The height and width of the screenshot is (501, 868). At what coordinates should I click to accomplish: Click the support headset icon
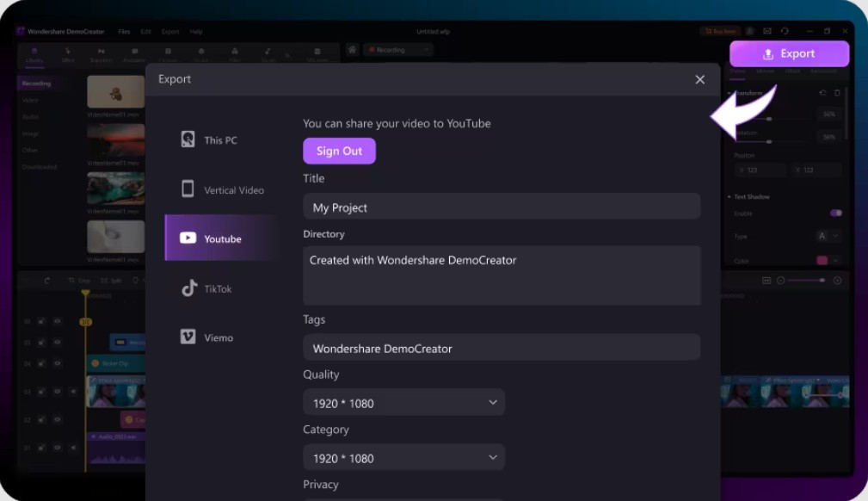(x=785, y=31)
